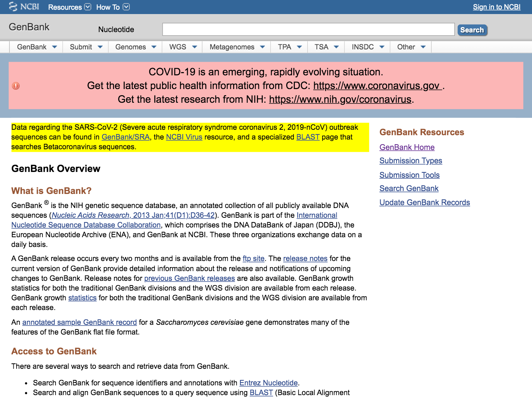Click Sign in to NCBI link
The height and width of the screenshot is (398, 532).
[496, 7]
